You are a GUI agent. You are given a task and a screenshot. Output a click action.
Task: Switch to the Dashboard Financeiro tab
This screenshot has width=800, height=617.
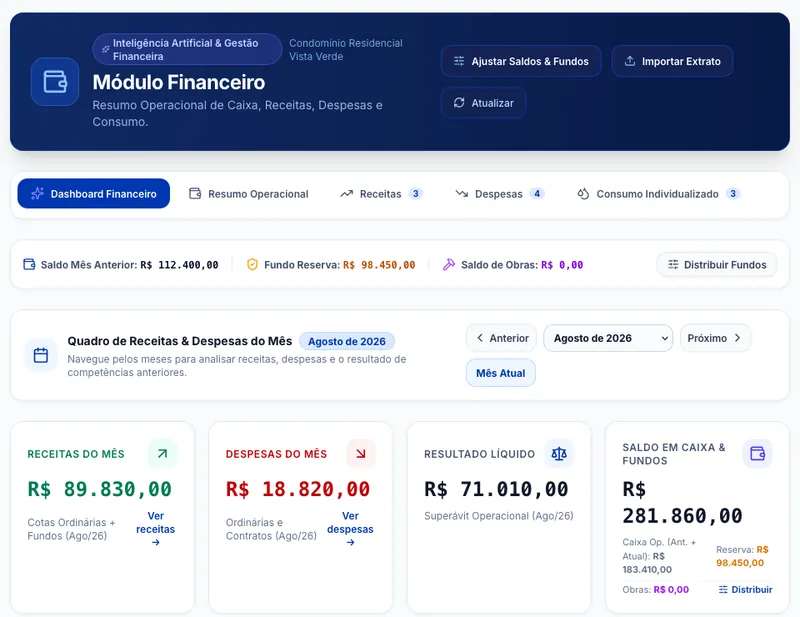point(93,193)
